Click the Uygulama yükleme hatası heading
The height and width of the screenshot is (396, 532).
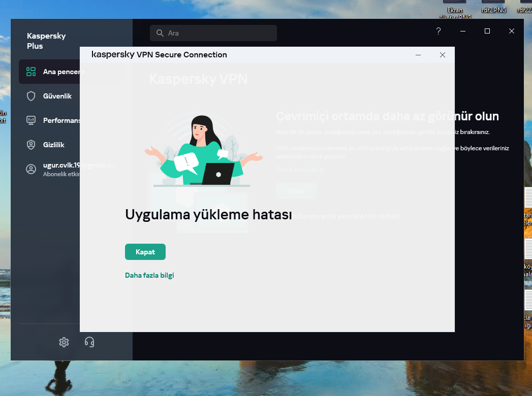(x=208, y=215)
